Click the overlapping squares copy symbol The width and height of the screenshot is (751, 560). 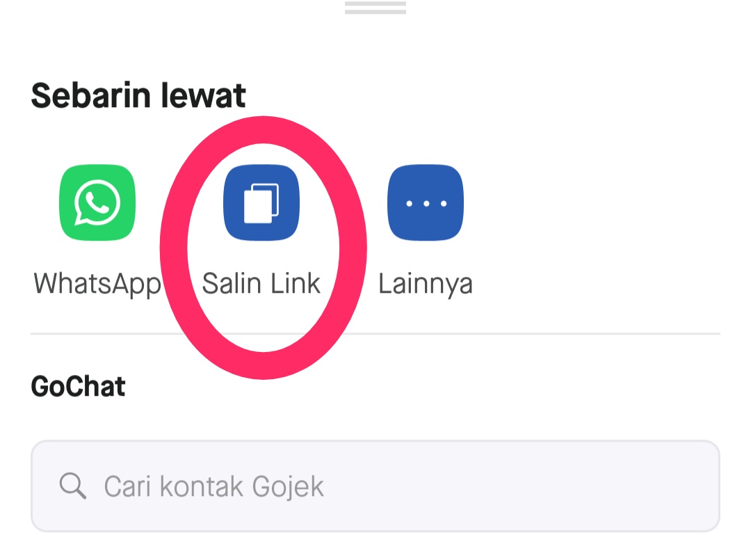click(261, 203)
